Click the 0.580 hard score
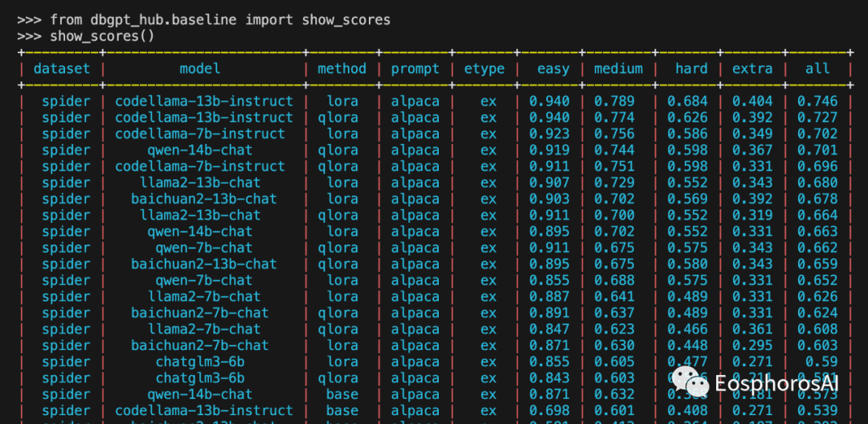868x424 pixels. [x=687, y=264]
